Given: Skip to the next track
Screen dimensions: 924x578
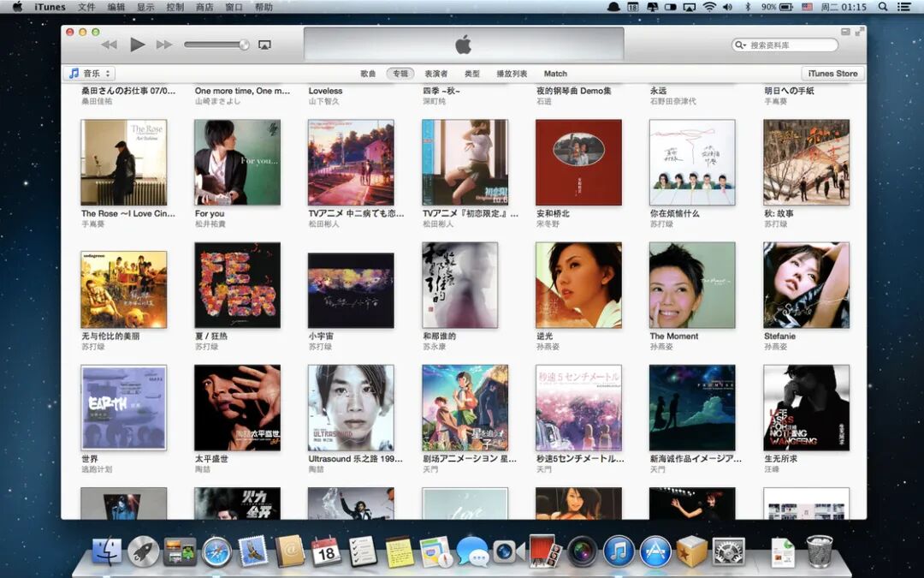Looking at the screenshot, I should tap(164, 45).
